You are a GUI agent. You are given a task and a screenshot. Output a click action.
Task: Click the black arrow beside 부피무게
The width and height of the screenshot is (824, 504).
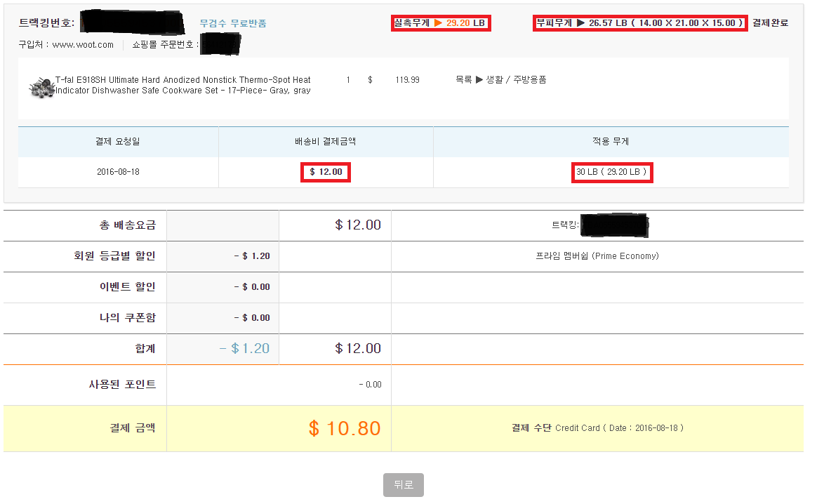click(580, 23)
